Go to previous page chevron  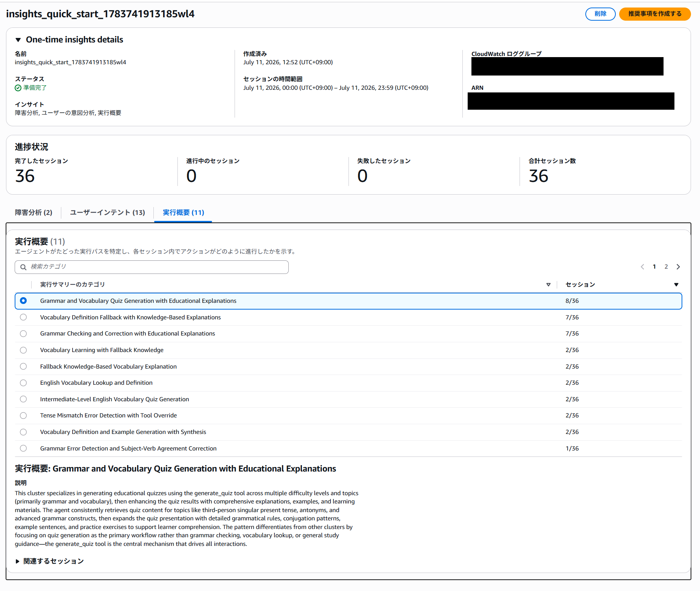pos(642,267)
